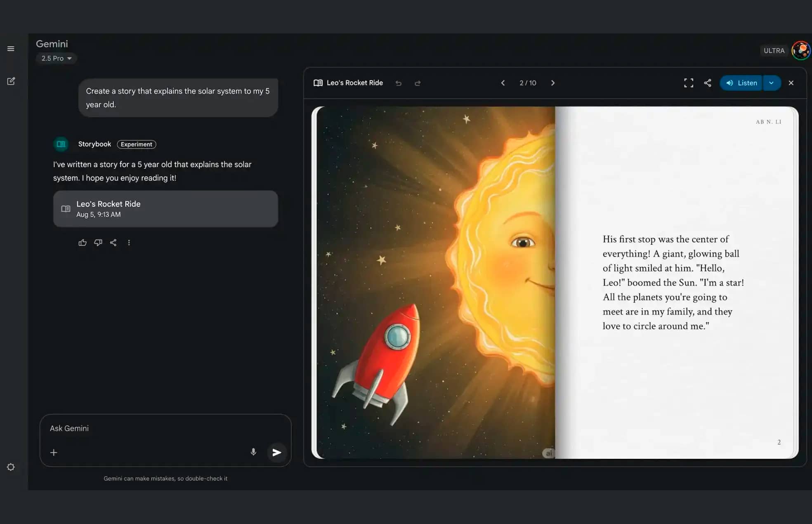
Task: Open settings gear in the sidebar
Action: tap(11, 467)
